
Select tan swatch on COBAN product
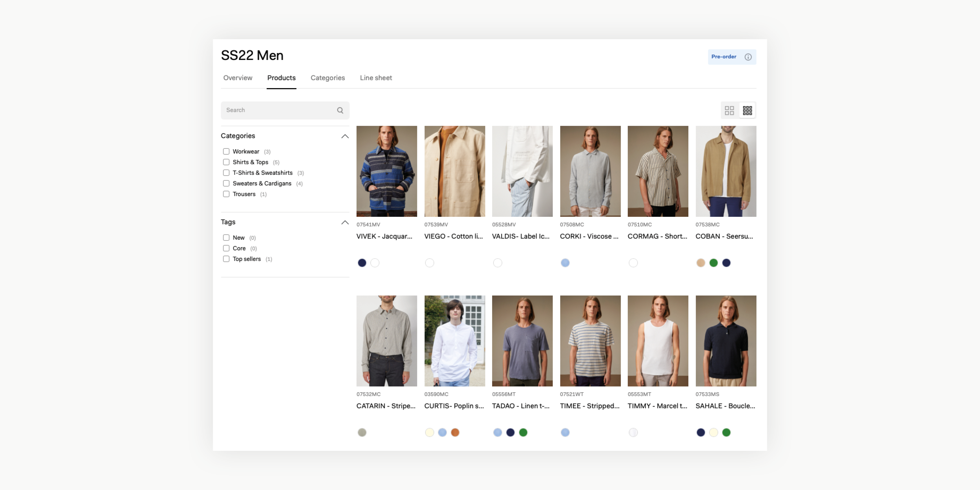[701, 263]
